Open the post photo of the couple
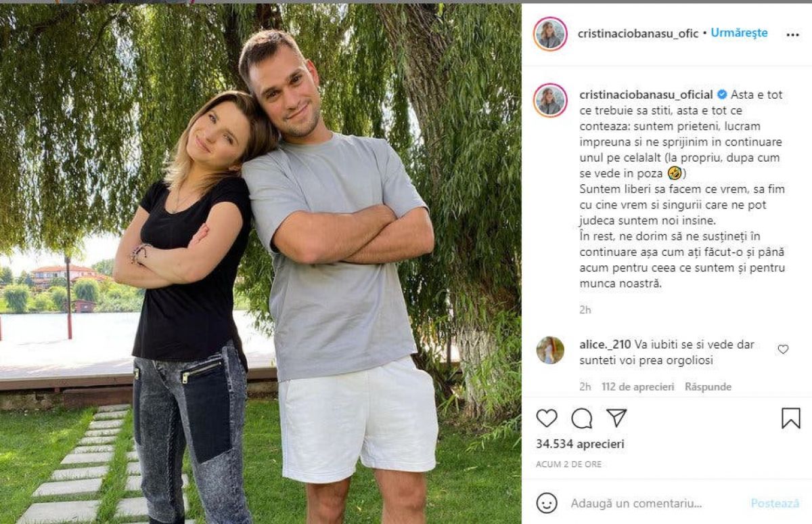 coord(261,264)
